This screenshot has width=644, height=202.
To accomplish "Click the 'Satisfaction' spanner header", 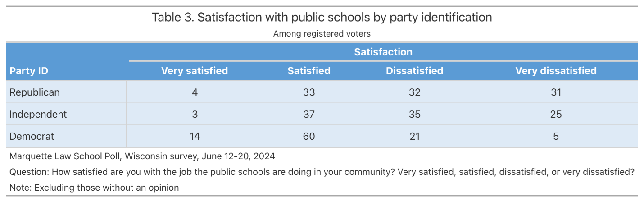I will coord(383,52).
